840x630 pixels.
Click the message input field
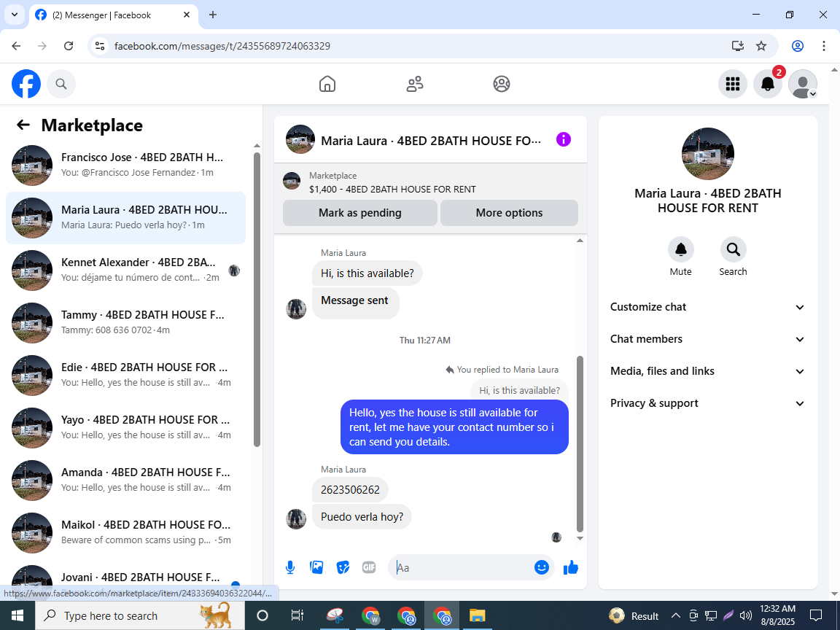461,567
